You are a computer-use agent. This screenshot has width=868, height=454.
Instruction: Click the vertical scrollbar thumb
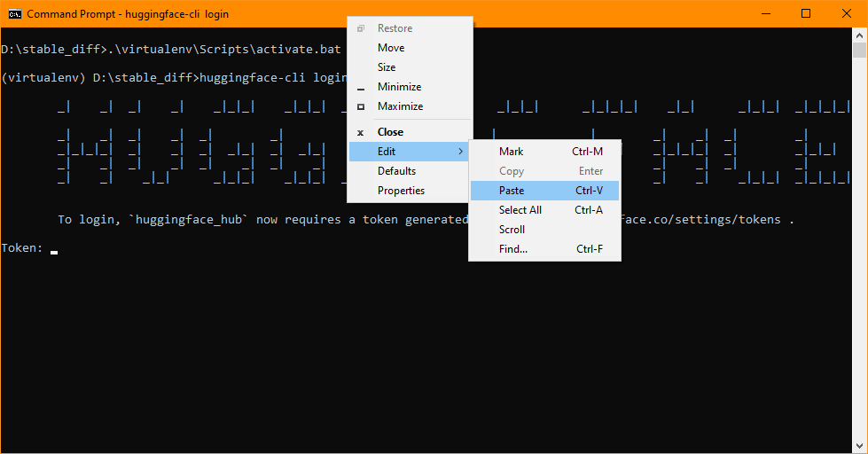point(859,51)
